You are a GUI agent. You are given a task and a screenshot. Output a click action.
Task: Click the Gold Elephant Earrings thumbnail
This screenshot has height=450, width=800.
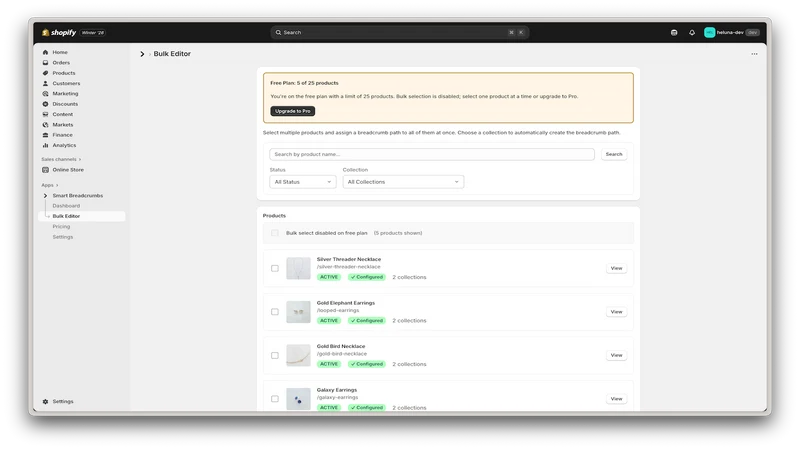pos(298,312)
